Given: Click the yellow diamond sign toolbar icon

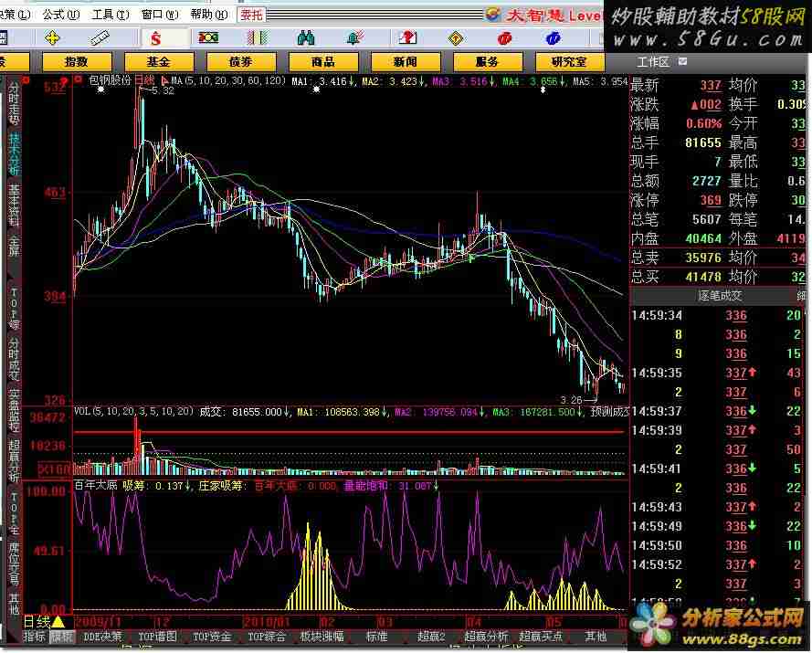Looking at the screenshot, I should [x=455, y=37].
